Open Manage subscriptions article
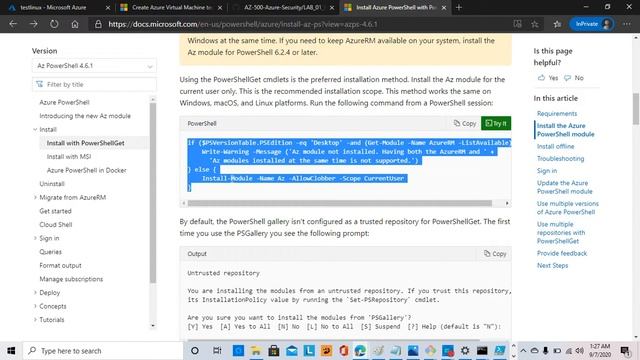This screenshot has width=640, height=360. pyautogui.click(x=71, y=279)
